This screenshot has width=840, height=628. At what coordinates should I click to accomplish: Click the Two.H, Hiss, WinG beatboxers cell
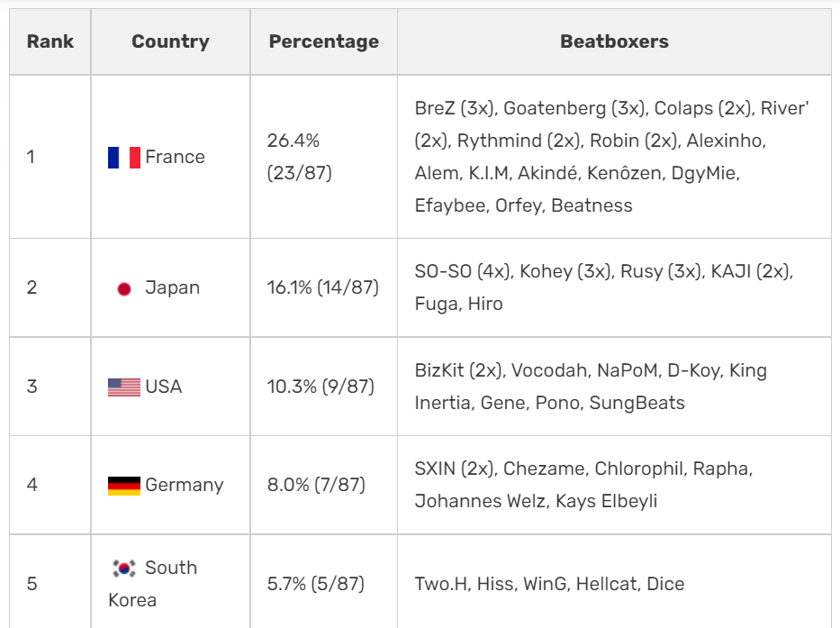(614, 581)
